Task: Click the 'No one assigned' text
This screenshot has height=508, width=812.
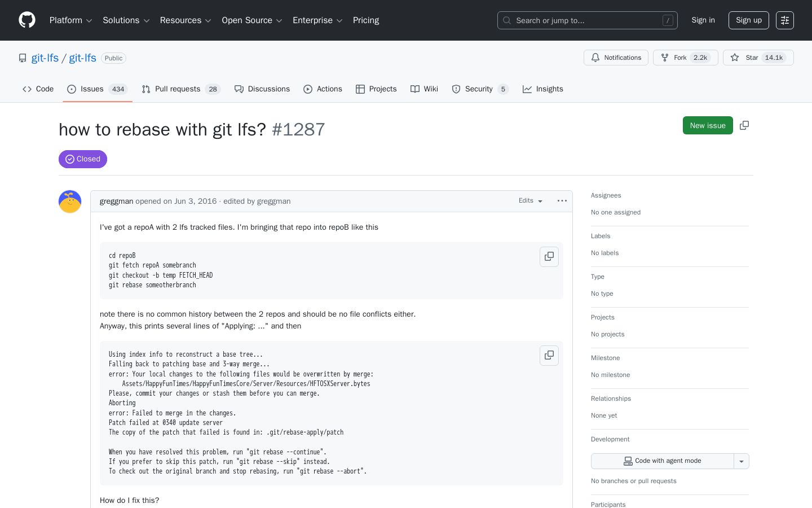Action: pyautogui.click(x=616, y=212)
